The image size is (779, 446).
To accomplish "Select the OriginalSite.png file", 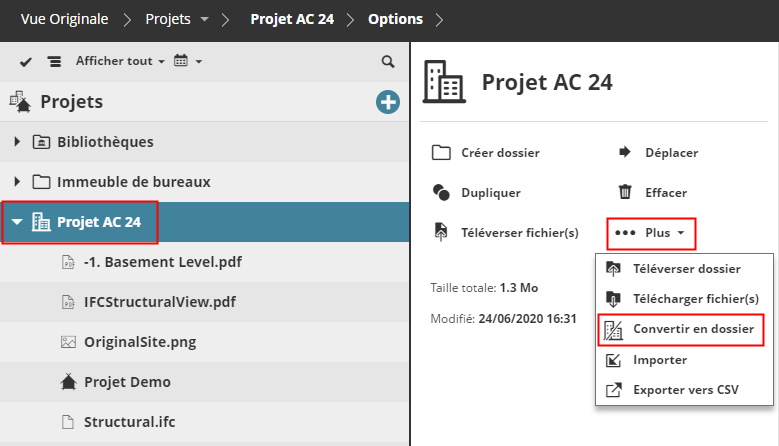I will pyautogui.click(x=140, y=342).
